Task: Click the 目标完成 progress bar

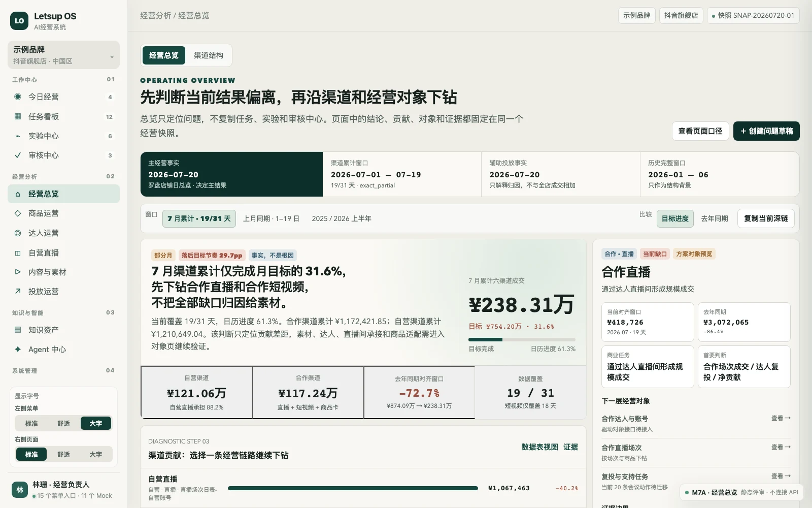Action: click(522, 339)
